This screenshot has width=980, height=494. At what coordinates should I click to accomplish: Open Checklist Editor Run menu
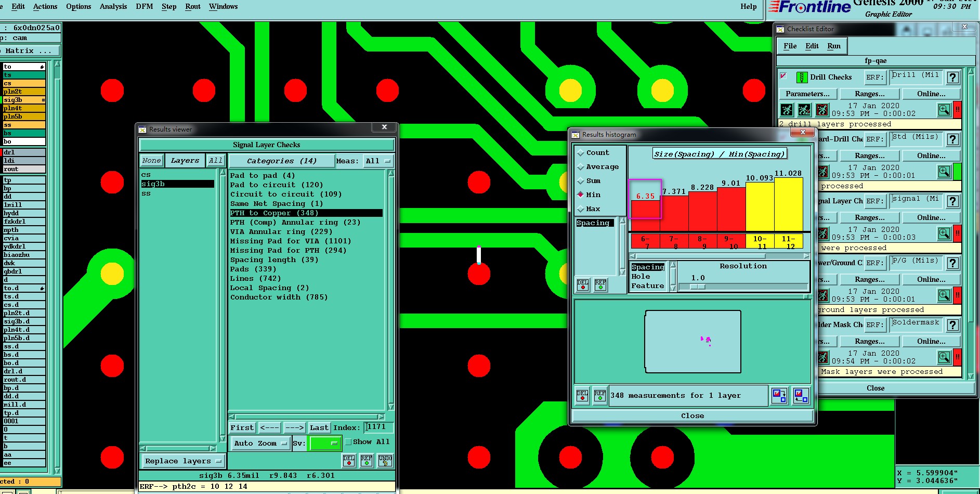click(834, 46)
